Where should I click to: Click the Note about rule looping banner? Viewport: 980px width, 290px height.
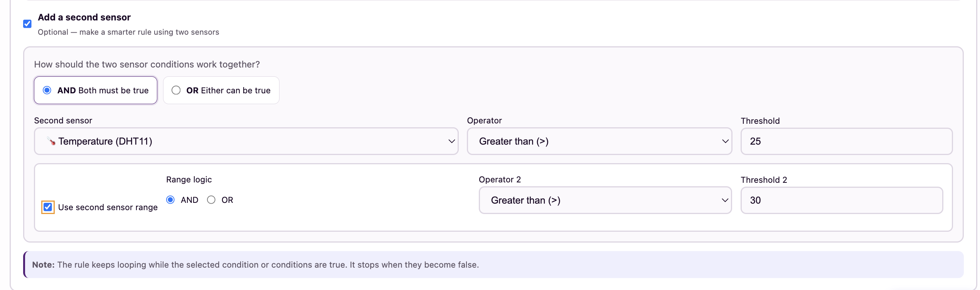point(493,265)
